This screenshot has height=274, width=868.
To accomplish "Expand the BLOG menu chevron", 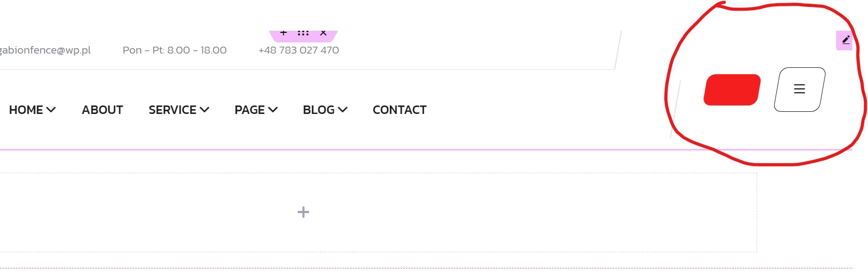I will coord(343,110).
